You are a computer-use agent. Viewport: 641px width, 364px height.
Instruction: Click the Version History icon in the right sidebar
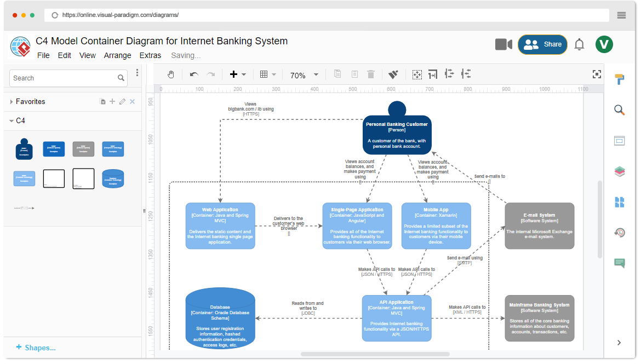pyautogui.click(x=620, y=233)
